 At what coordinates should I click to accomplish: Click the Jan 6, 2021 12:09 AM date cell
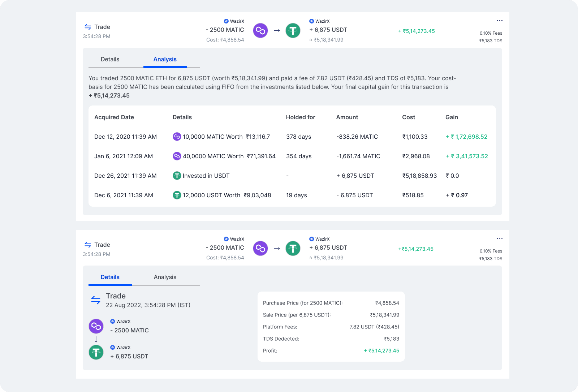click(x=124, y=156)
